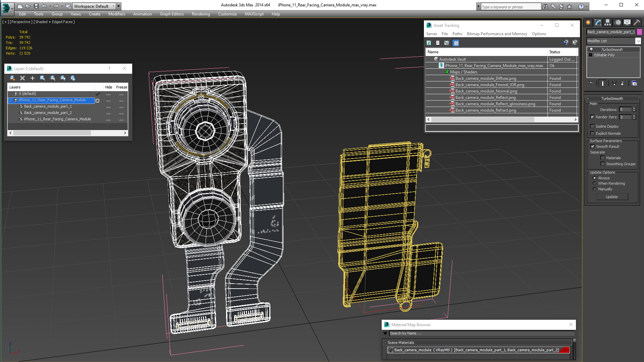The height and width of the screenshot is (362, 644).
Task: Collapse the TurboSmooth rollout header
Action: coord(612,99)
